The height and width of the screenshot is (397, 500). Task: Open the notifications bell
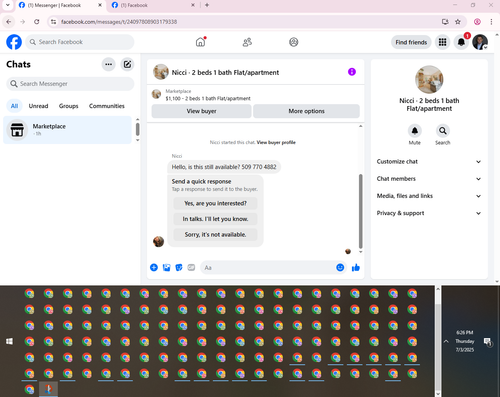pyautogui.click(x=461, y=42)
